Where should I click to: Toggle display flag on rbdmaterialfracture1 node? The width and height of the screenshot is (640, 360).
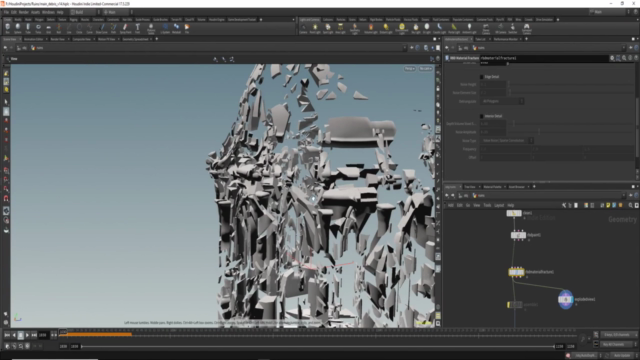point(522,272)
